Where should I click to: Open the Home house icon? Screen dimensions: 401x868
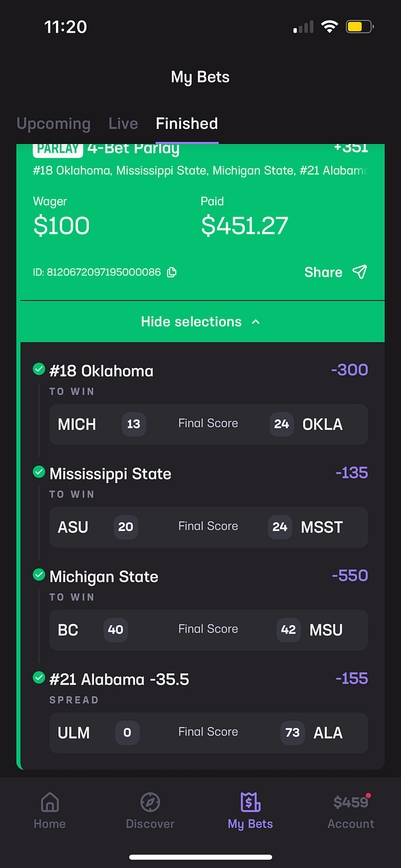pyautogui.click(x=49, y=802)
